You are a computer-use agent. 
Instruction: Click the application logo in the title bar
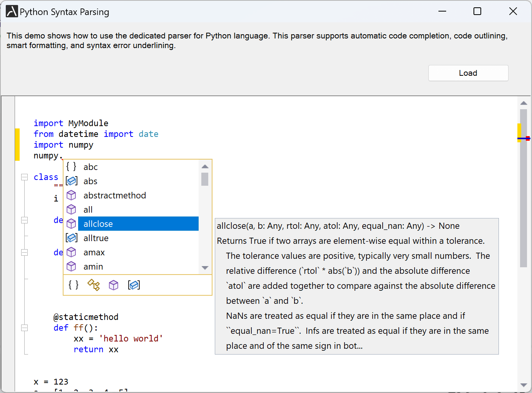[11, 11]
